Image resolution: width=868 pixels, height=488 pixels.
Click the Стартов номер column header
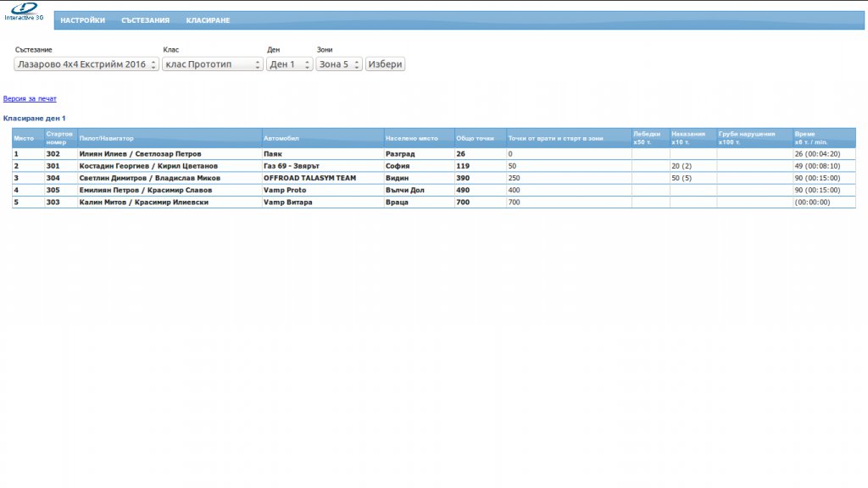[x=60, y=138]
